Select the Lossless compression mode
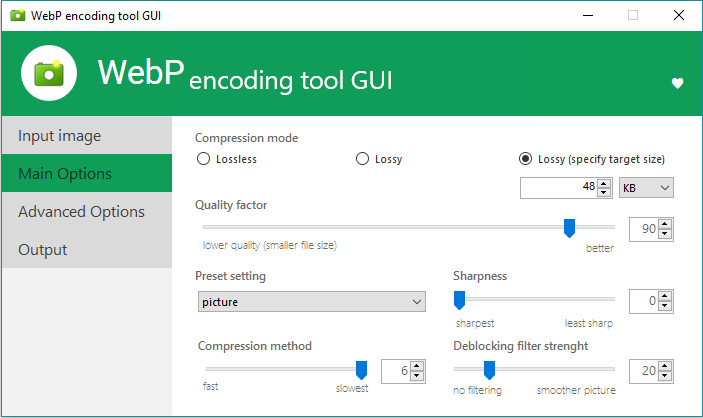 [203, 159]
